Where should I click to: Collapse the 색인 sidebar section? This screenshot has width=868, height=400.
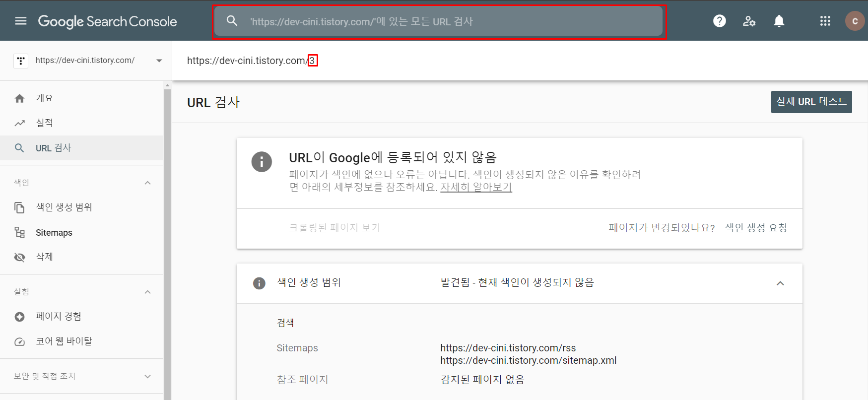[147, 183]
